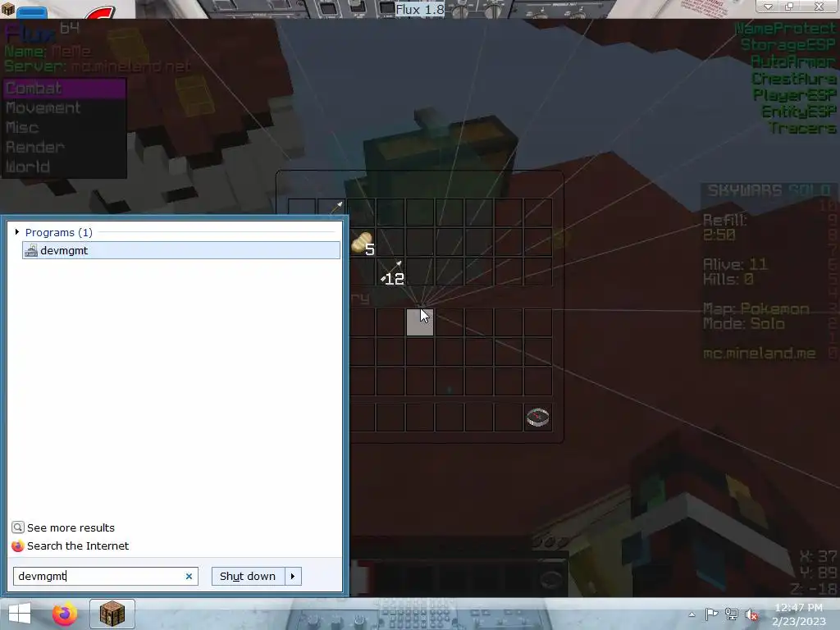
Task: Click the 'mc.mineland.me' scoreboard text
Action: (759, 354)
